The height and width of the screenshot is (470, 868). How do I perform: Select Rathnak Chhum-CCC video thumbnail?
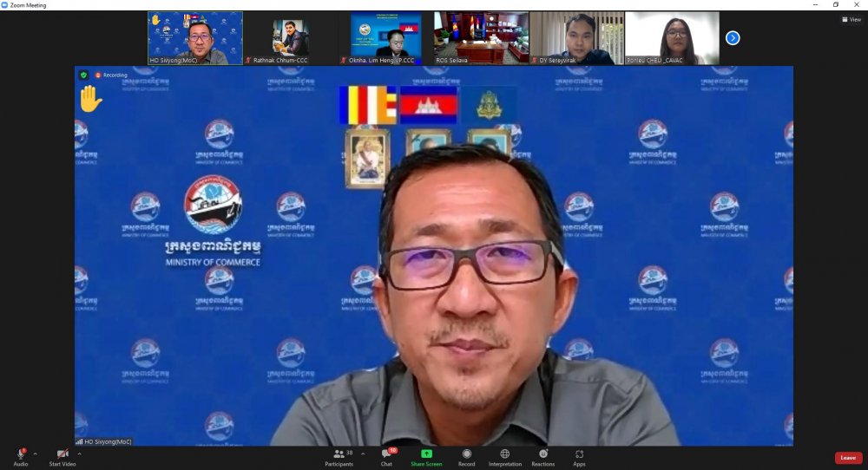tap(291, 38)
